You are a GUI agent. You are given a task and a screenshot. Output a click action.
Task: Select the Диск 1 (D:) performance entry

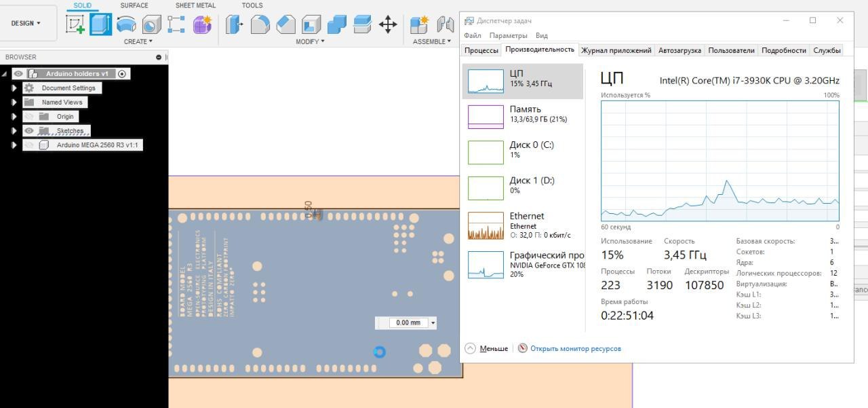click(523, 187)
